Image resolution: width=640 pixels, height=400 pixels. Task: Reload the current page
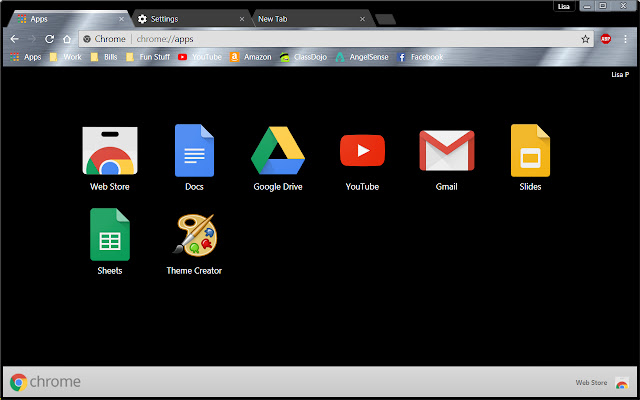[49, 39]
